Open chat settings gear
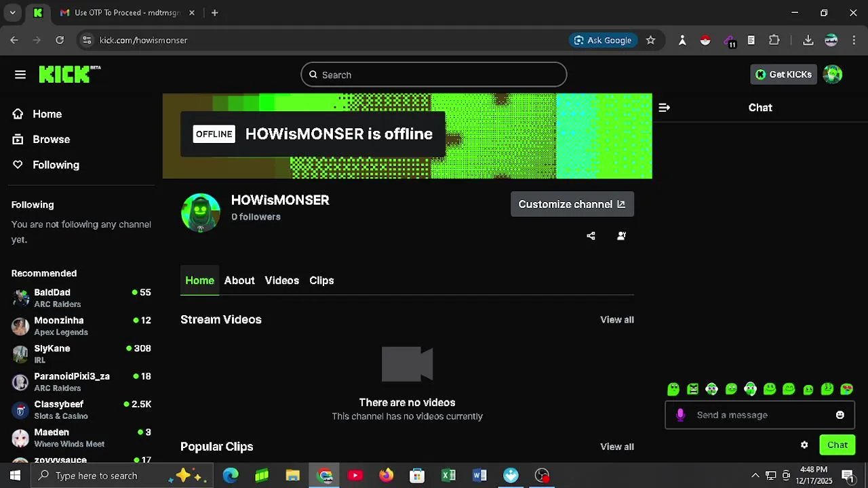Screen dimensions: 868x488 pyautogui.click(x=804, y=445)
